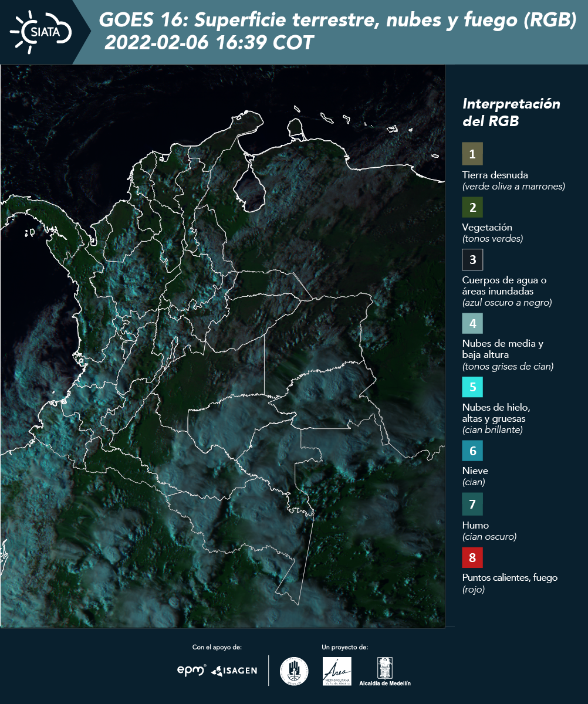Click '(tonos verdes)' description
The image size is (588, 704).
pos(492,239)
